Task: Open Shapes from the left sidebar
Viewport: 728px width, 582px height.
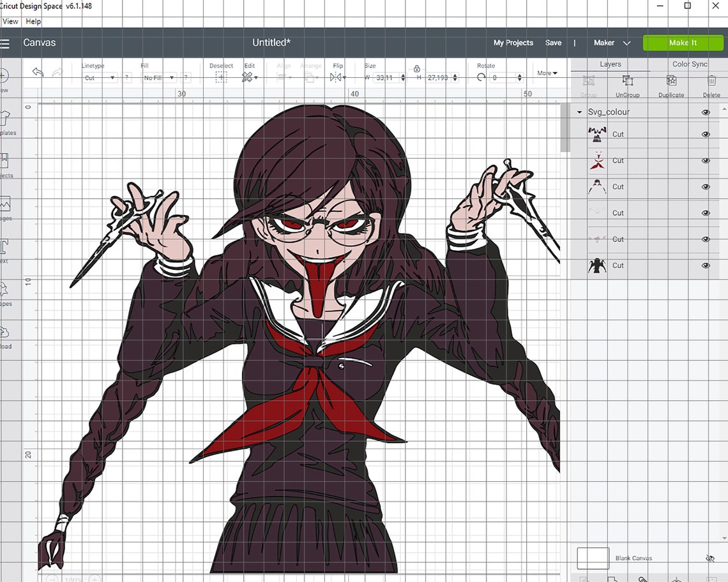Action: (x=4, y=294)
